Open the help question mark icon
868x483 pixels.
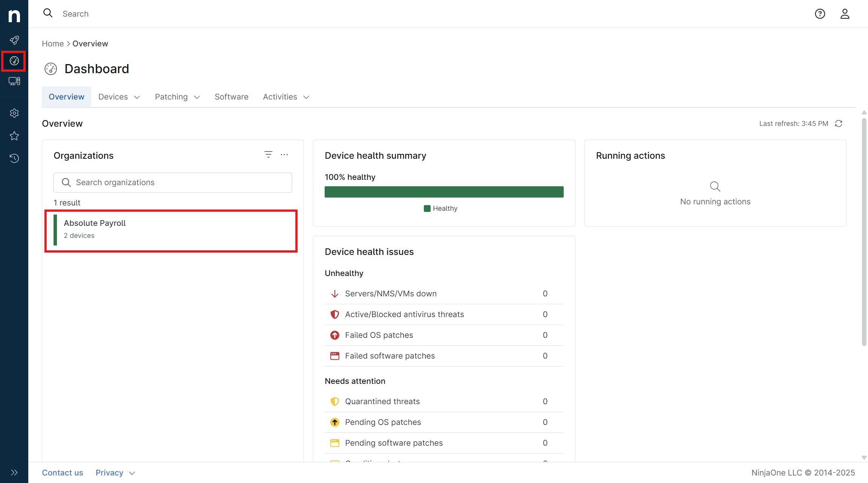820,14
